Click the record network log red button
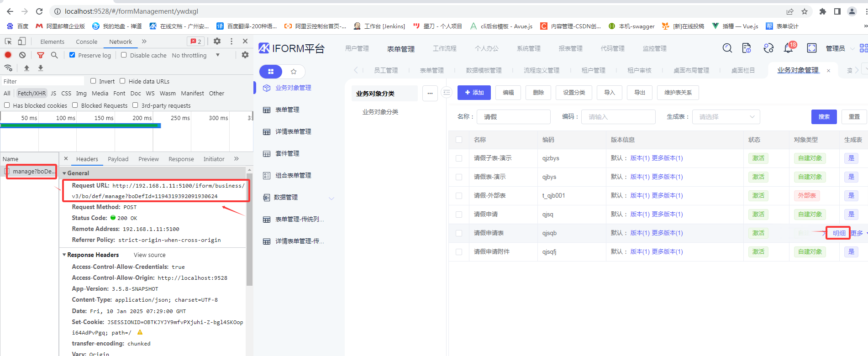The image size is (868, 356). (8, 55)
